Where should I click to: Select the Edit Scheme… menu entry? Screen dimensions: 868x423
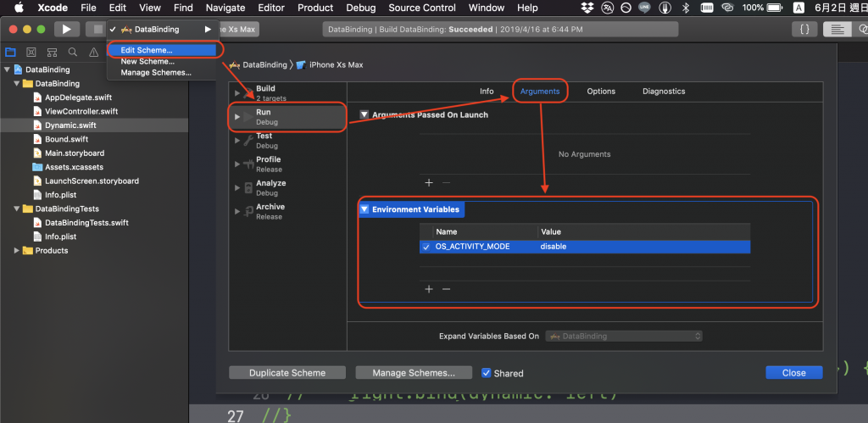(x=161, y=50)
